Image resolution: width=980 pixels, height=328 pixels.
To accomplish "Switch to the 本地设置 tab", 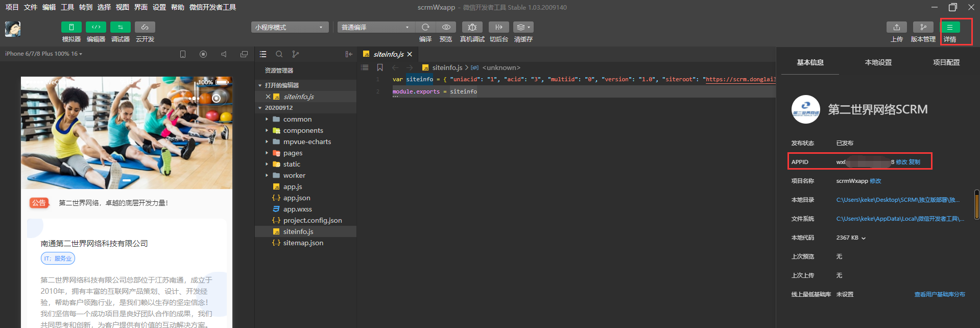I will click(x=878, y=62).
